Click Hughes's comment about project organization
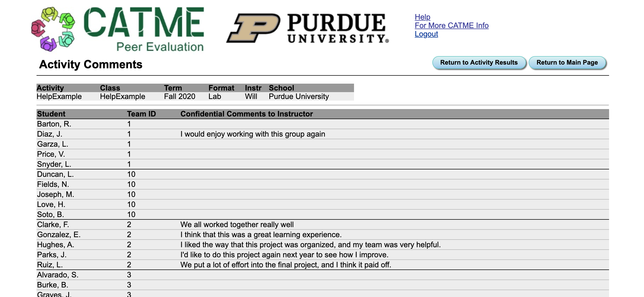Image resolution: width=644 pixels, height=297 pixels. coord(310,245)
